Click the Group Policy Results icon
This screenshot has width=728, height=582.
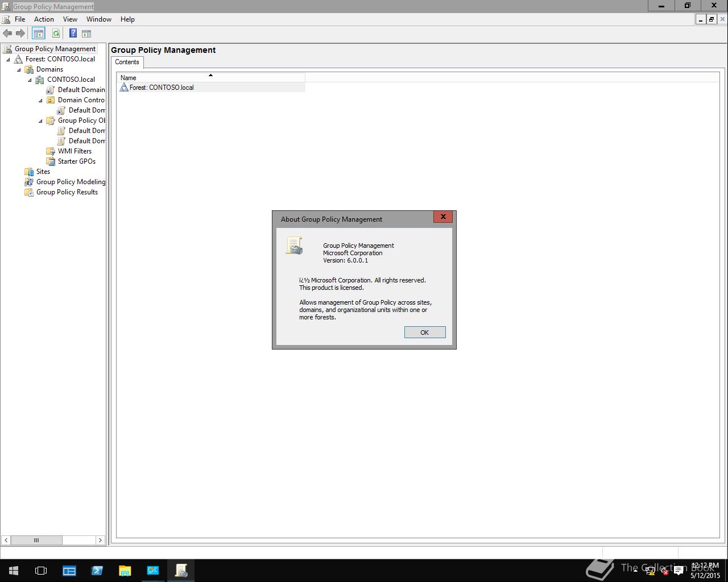tap(29, 192)
